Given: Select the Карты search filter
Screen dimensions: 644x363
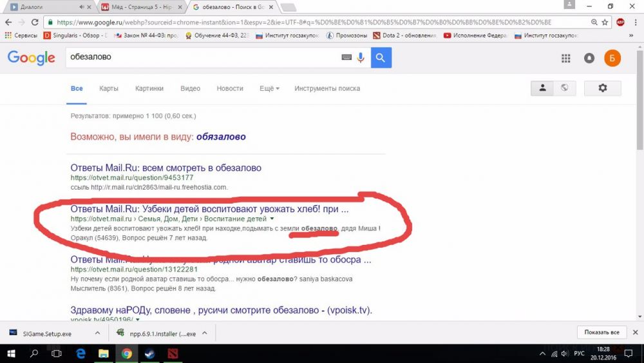Looking at the screenshot, I should tap(109, 88).
